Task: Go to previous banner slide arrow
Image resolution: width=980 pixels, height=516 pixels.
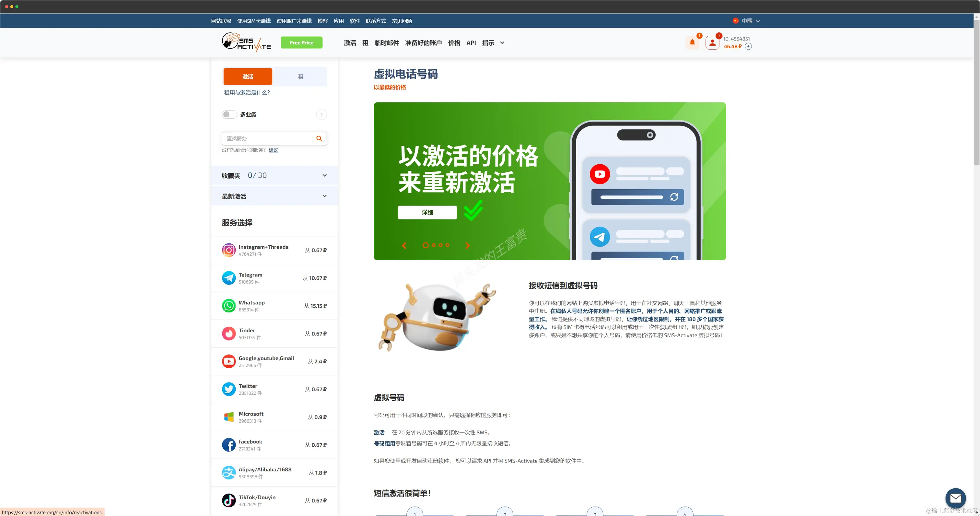Action: (404, 245)
